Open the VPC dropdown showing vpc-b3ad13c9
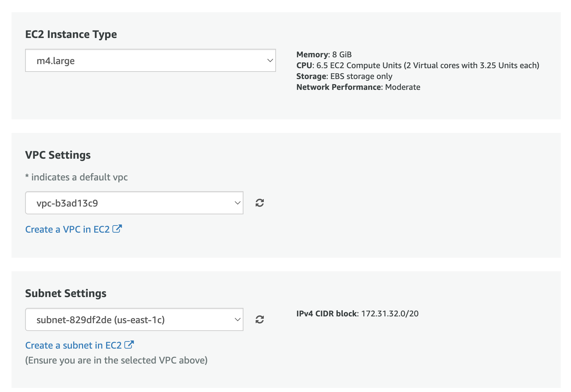 pos(134,203)
